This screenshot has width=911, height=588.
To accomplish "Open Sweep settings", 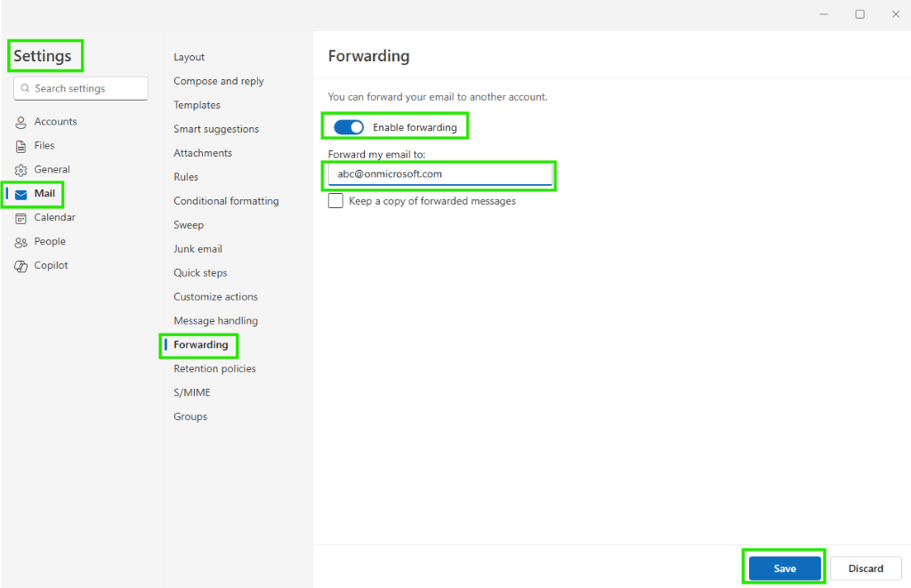I will coord(189,225).
